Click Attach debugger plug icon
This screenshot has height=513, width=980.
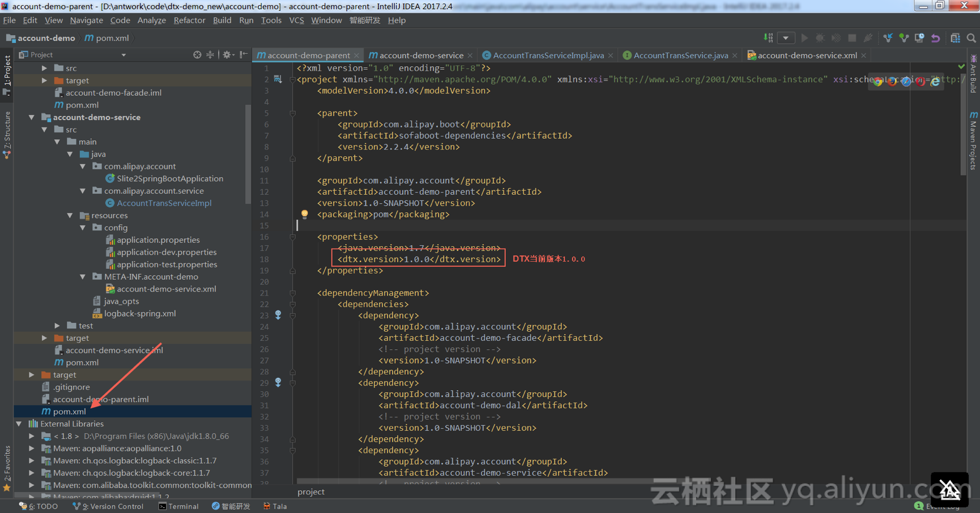[x=868, y=38]
